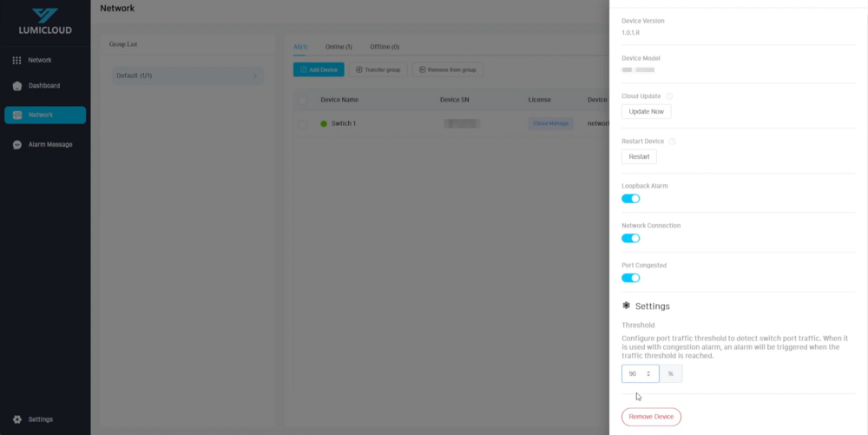
Task: Turn off the Network Connection toggle
Action: point(631,238)
